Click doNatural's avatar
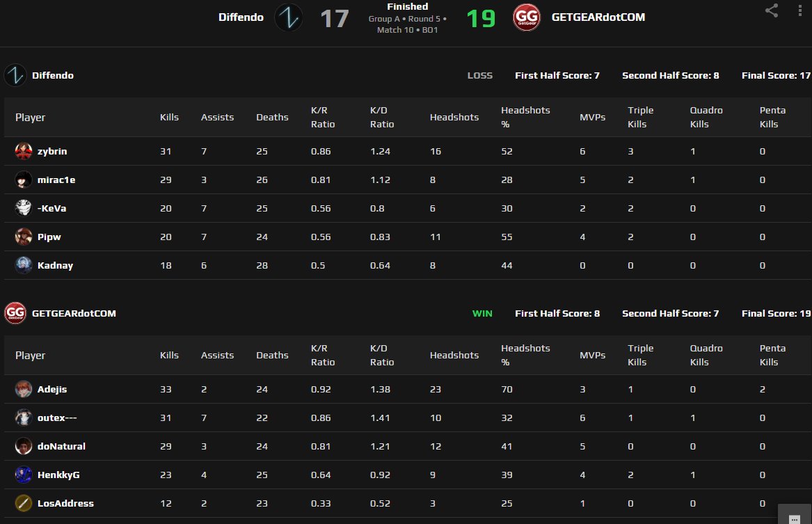 [23, 446]
